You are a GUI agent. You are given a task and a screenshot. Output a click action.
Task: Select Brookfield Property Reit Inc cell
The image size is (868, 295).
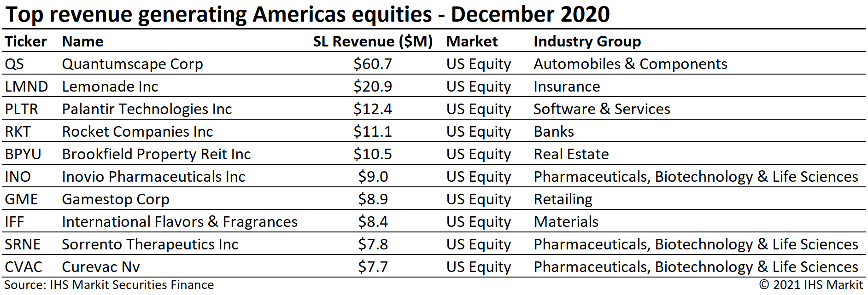click(156, 154)
